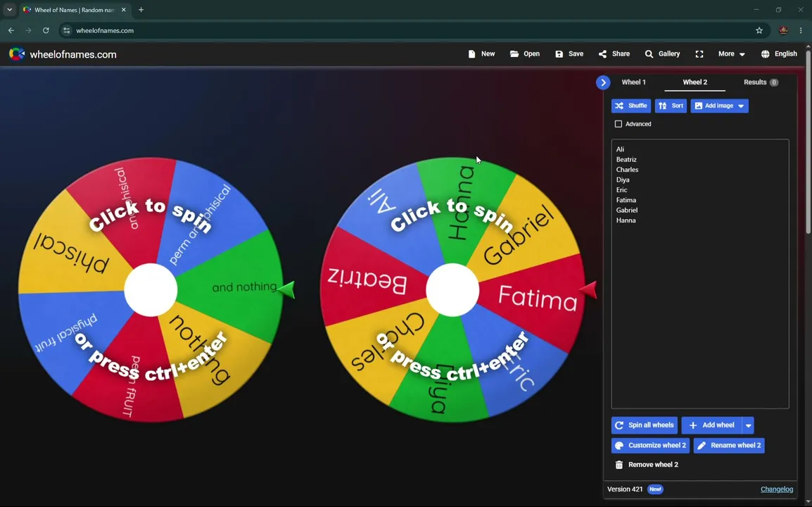Open Customize wheel 2
The width and height of the screenshot is (812, 507).
tap(650, 445)
